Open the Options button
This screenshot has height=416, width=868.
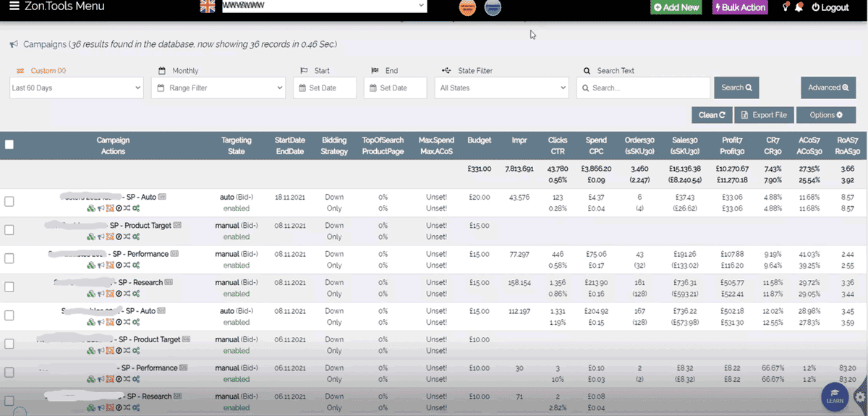tap(826, 115)
